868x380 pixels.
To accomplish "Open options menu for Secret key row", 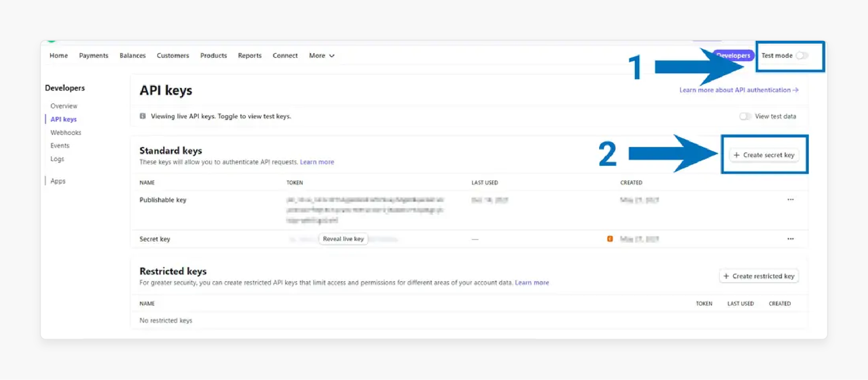I will 790,239.
